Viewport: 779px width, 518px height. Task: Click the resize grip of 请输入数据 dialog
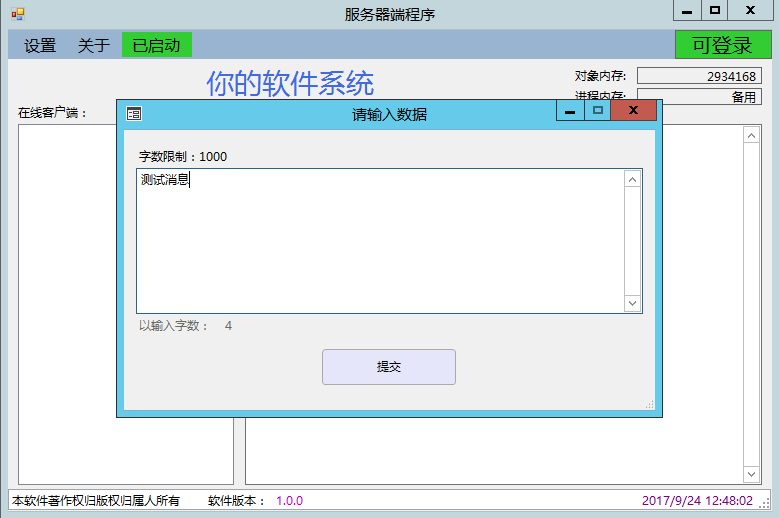point(649,404)
